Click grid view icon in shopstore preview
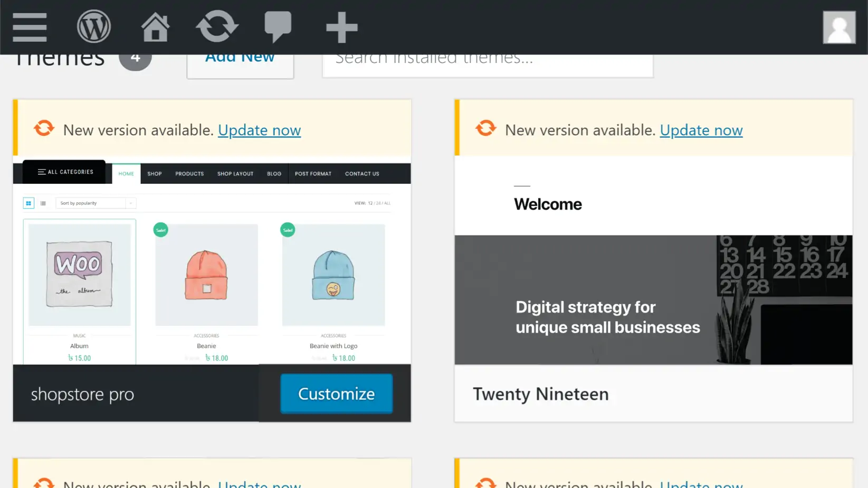Viewport: 868px width, 488px height. coord(28,203)
